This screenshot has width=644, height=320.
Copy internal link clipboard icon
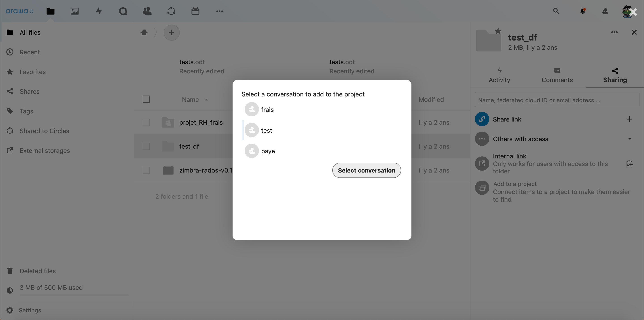click(629, 164)
